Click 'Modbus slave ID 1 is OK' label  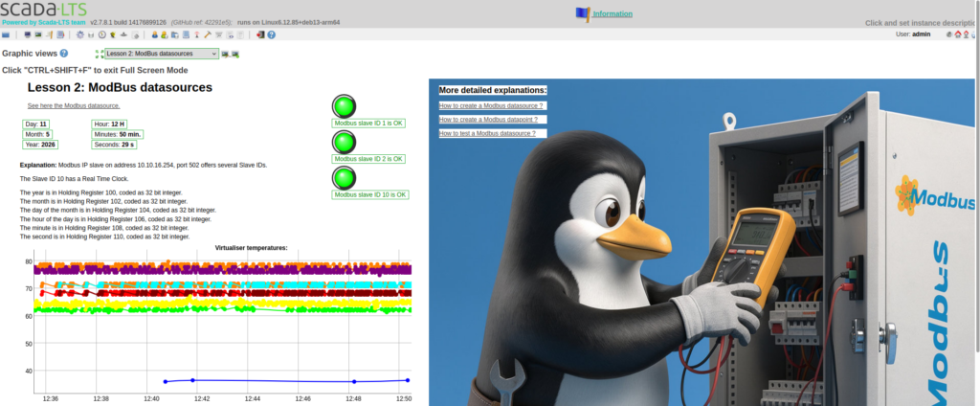click(368, 124)
